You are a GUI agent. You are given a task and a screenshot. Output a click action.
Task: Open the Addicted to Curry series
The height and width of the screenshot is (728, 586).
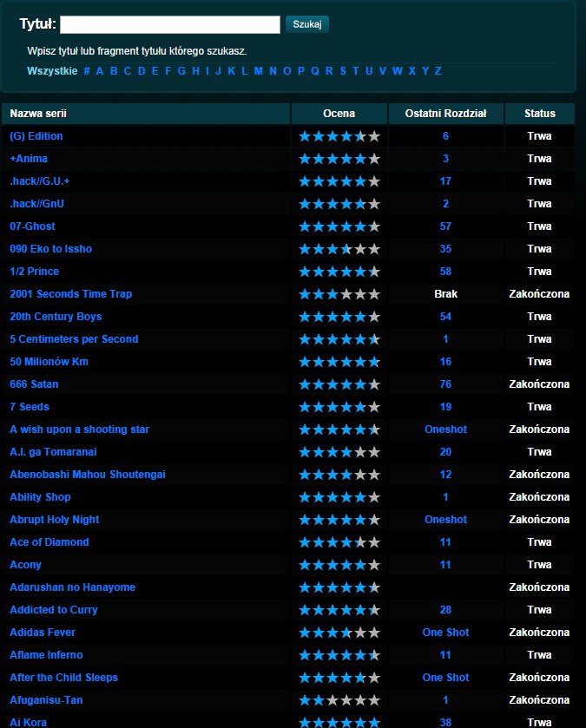[x=54, y=610]
